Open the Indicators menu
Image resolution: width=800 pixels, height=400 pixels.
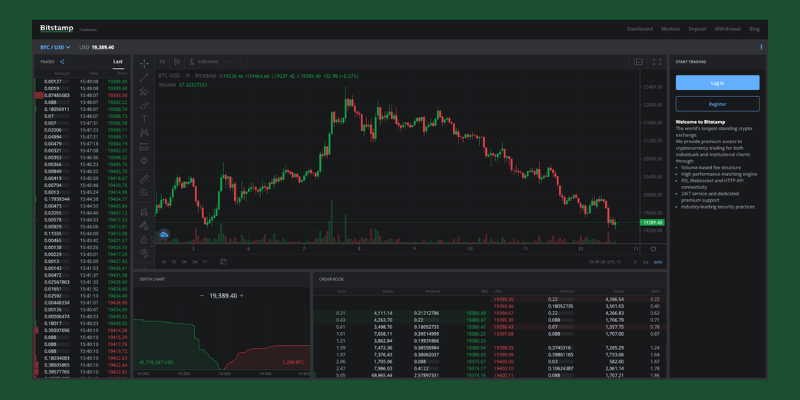click(x=205, y=61)
